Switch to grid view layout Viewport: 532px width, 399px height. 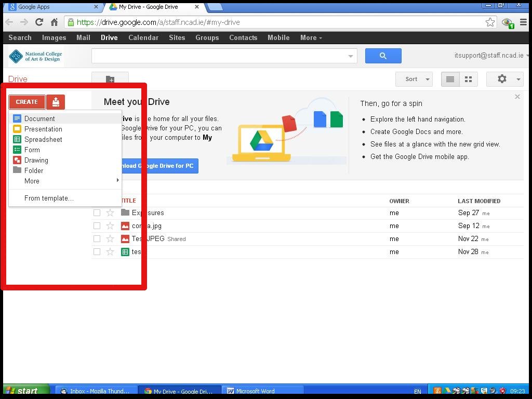(469, 79)
